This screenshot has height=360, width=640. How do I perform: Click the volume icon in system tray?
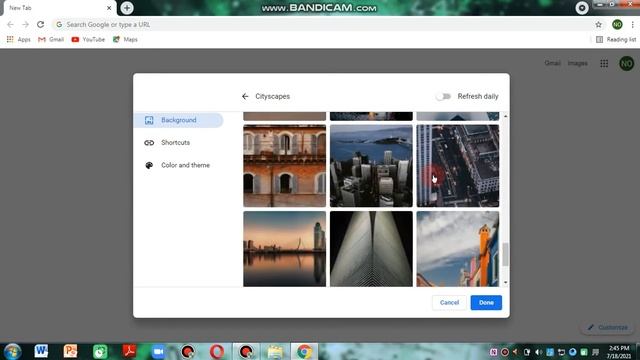click(x=538, y=352)
